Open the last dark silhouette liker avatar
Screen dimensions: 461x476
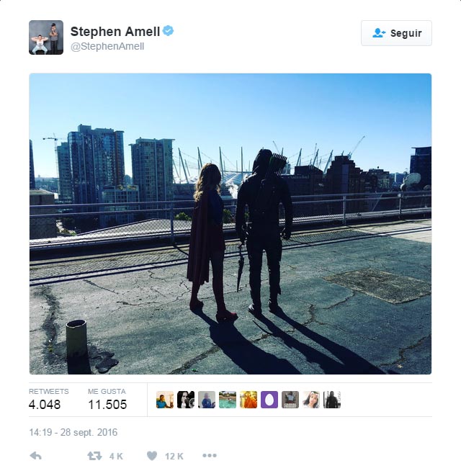[x=332, y=400]
